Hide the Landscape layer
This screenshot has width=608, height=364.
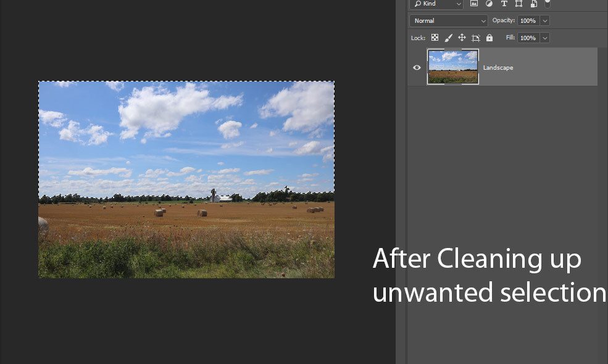[x=417, y=67]
